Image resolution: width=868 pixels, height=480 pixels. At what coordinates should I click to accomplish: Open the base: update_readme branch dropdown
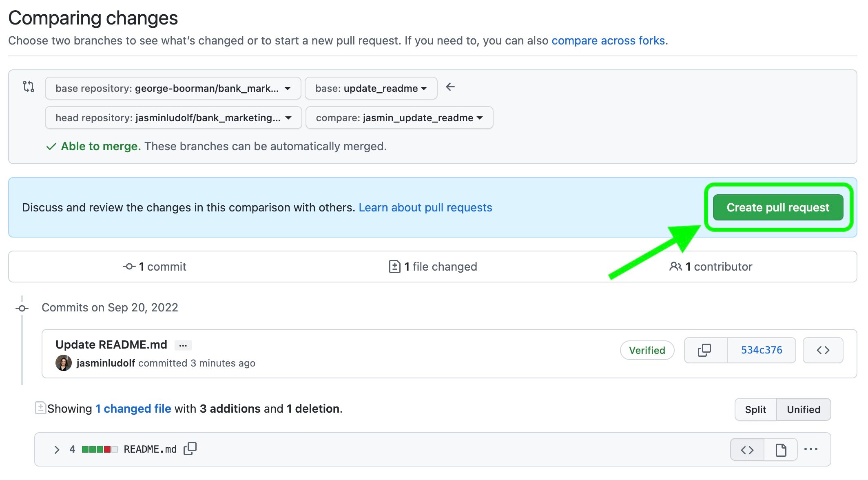(371, 88)
